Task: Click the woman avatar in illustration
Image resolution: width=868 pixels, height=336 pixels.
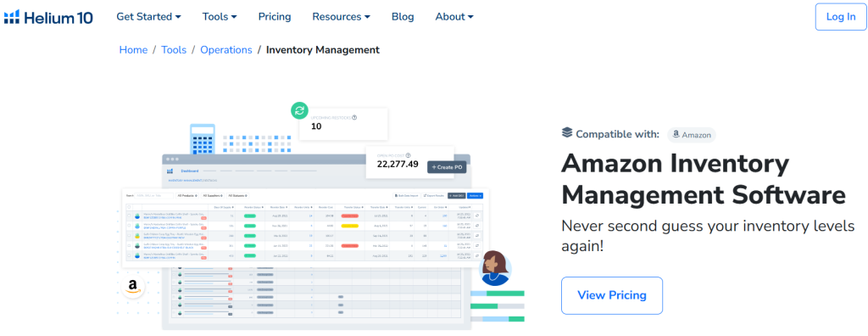Action: pos(494,267)
